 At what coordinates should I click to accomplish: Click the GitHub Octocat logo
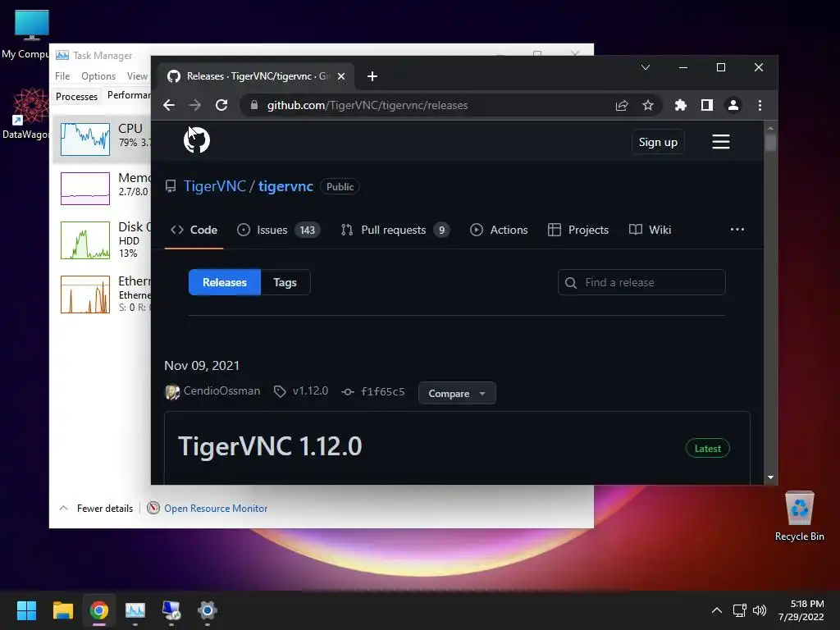coord(197,140)
